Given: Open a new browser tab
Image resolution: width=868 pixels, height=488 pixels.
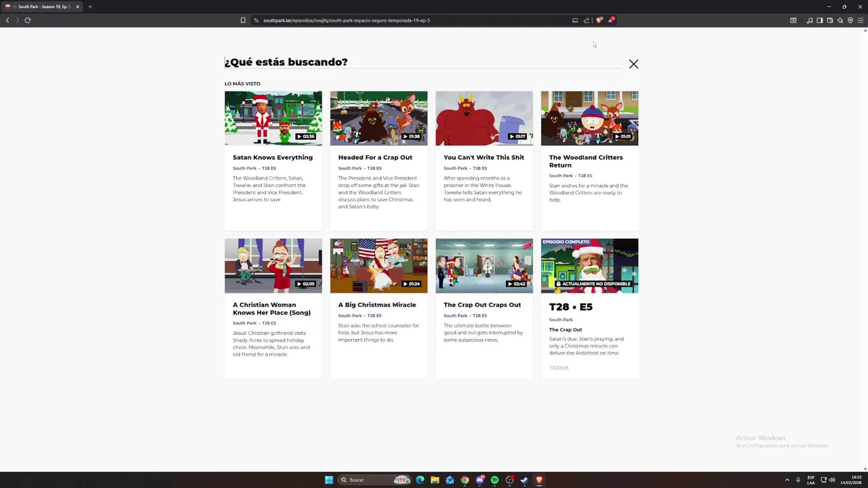Looking at the screenshot, I should click(x=90, y=7).
